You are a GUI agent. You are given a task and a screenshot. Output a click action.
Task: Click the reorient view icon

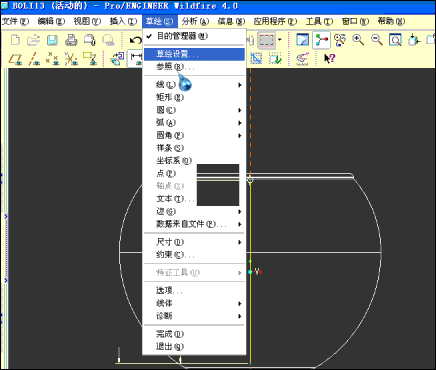pyautogui.click(x=414, y=40)
